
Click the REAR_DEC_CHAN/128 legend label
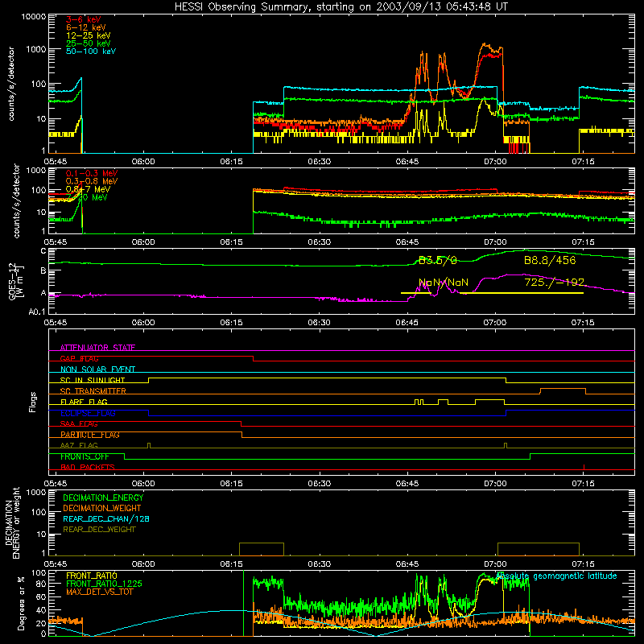(106, 518)
